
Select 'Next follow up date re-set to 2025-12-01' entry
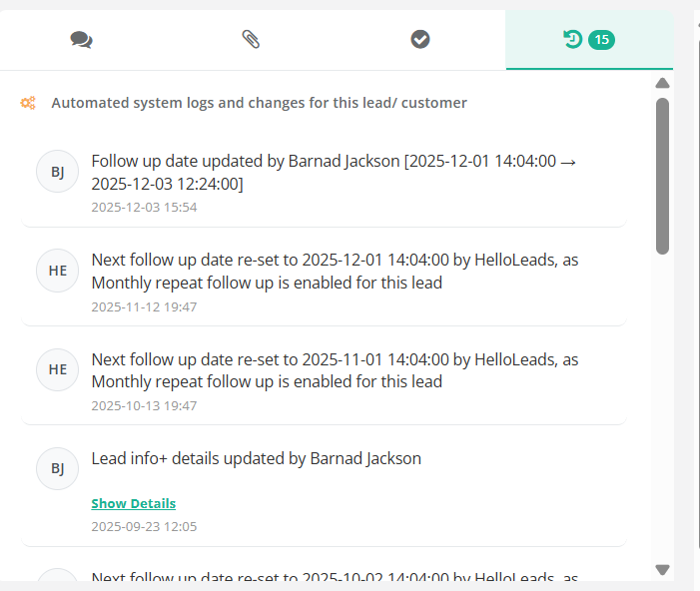[x=325, y=283]
